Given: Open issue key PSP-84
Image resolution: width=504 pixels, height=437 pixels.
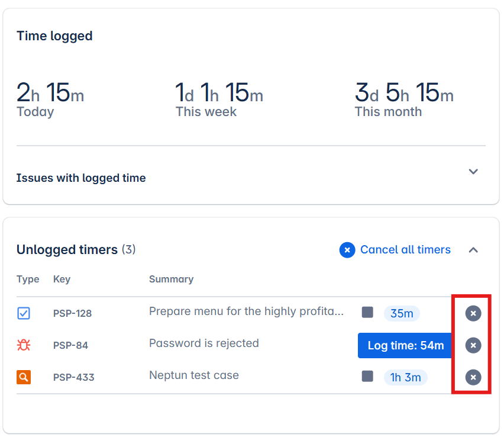Looking at the screenshot, I should pos(70,345).
